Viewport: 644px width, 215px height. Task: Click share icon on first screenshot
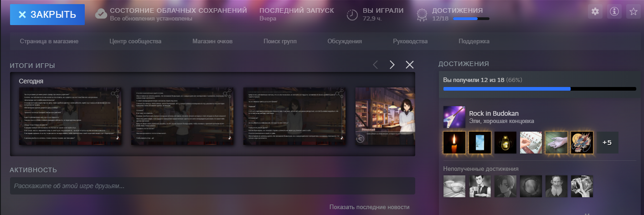pos(116,94)
